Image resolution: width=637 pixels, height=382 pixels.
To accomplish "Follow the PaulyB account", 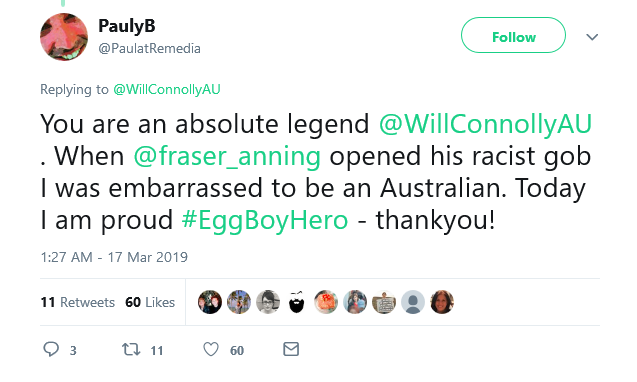I will (x=514, y=35).
